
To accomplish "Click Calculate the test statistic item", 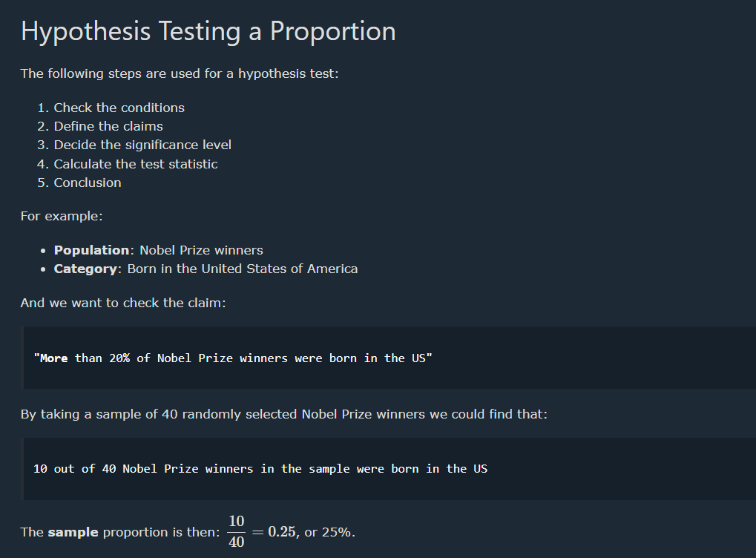I will pyautogui.click(x=136, y=164).
